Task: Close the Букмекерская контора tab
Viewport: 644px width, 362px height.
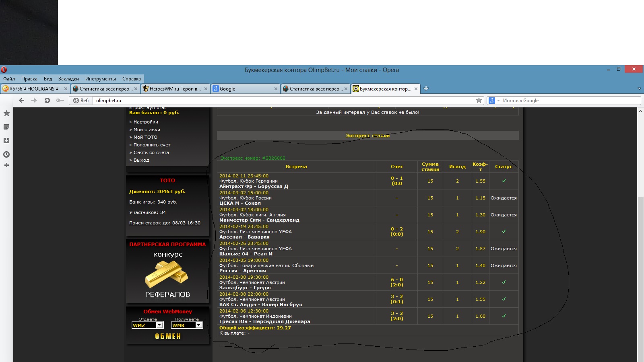Action: point(416,89)
